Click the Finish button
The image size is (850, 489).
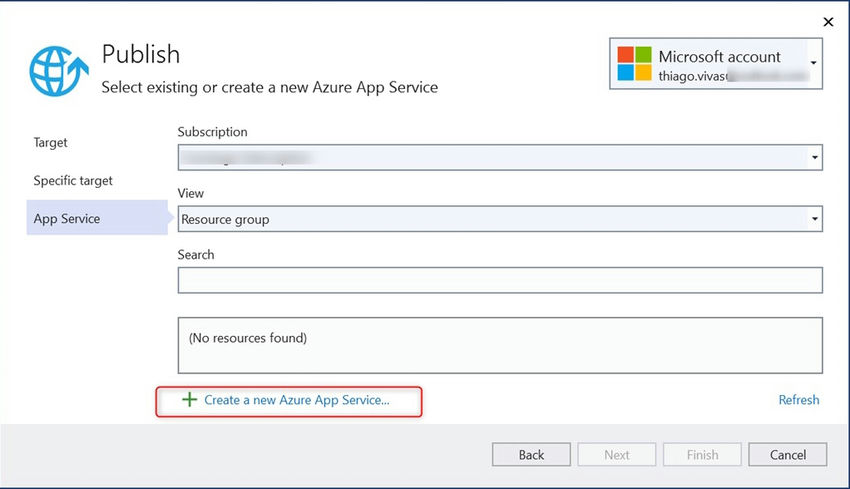point(702,455)
